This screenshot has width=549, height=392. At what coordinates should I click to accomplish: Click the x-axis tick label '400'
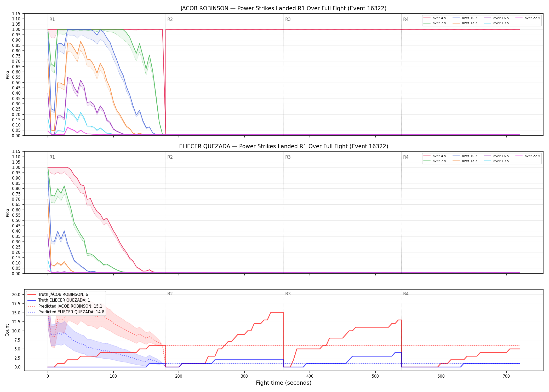click(310, 376)
